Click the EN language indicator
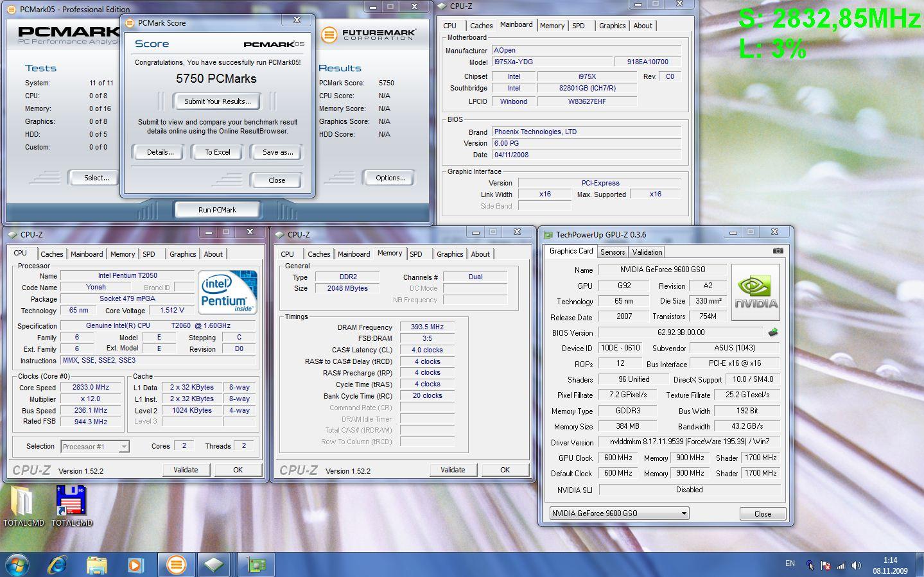 tap(790, 564)
